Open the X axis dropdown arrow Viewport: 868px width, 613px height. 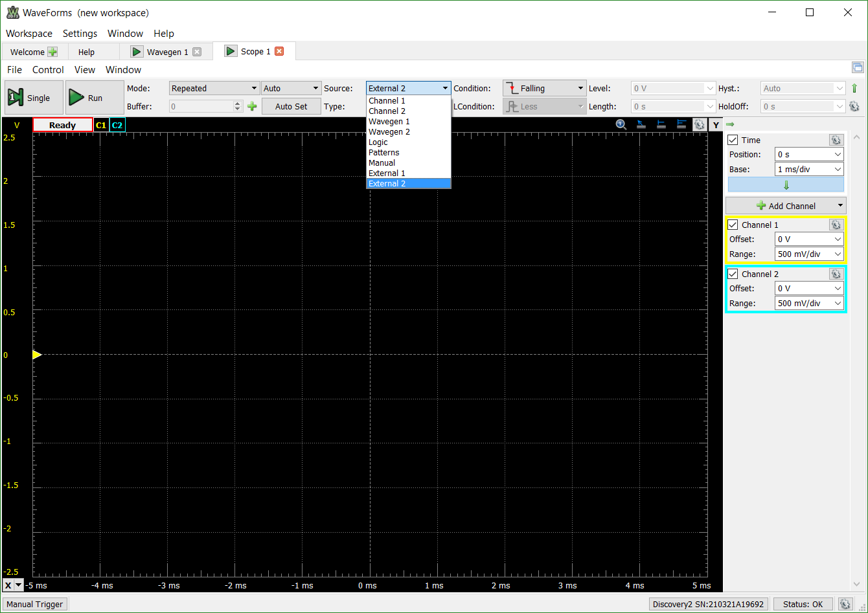coord(18,585)
